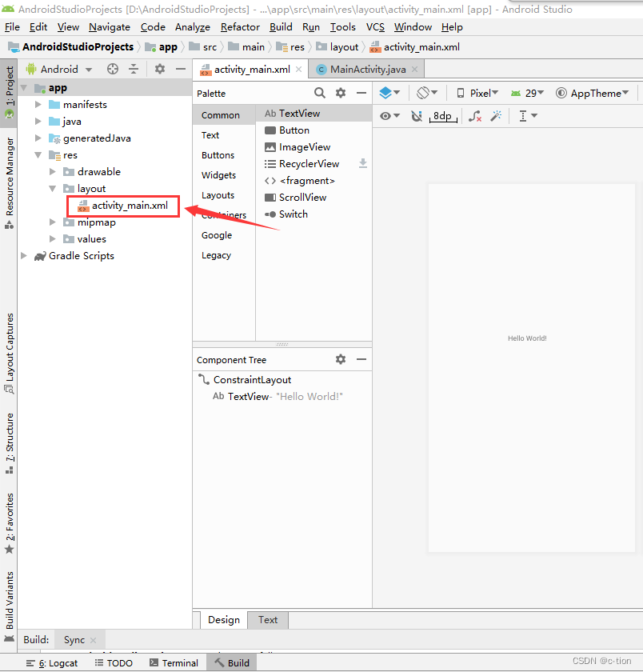643x672 pixels.
Task: Click the Select Opened File target icon
Action: (x=113, y=69)
